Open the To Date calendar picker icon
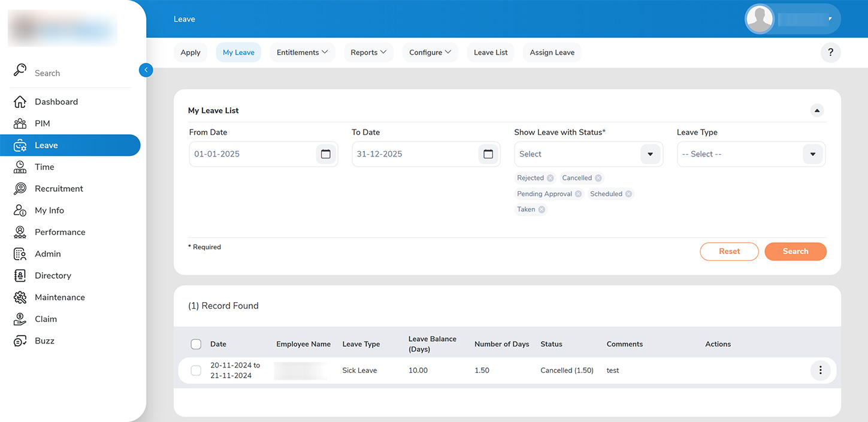The width and height of the screenshot is (868, 422). [x=488, y=154]
